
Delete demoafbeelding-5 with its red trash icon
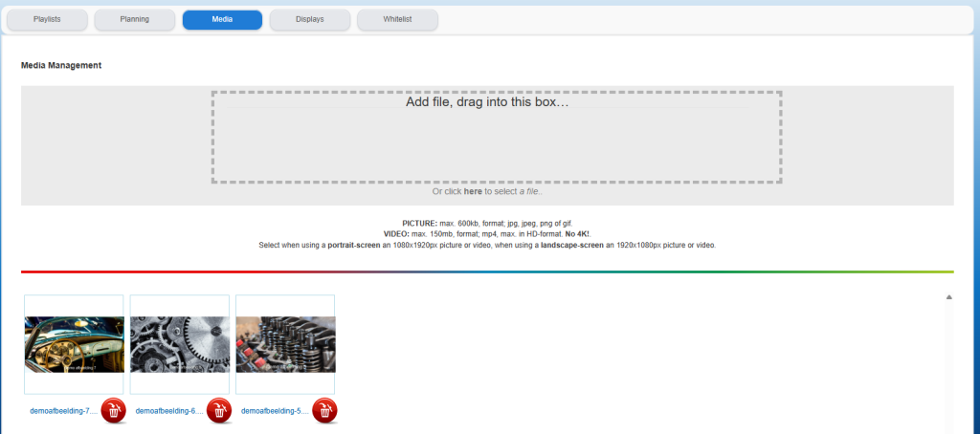click(x=324, y=410)
